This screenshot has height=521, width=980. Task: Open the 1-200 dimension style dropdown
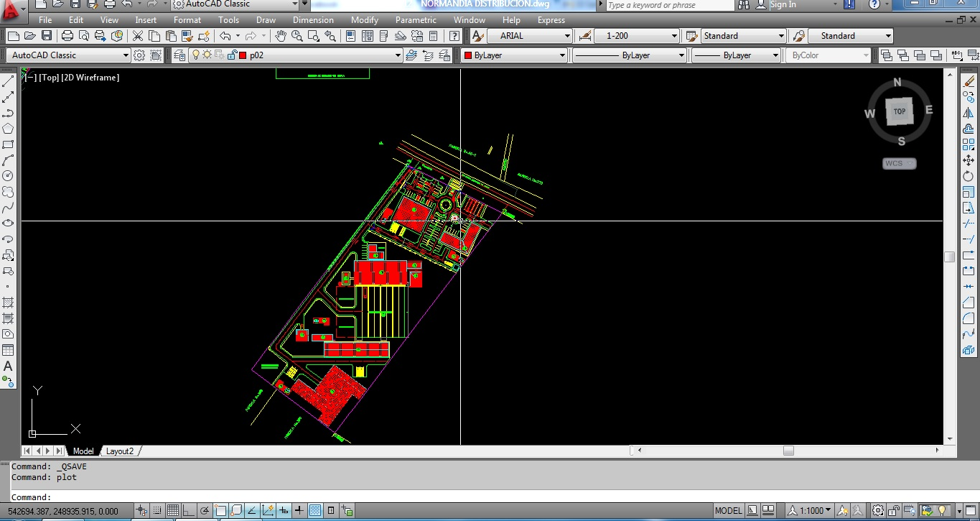click(x=674, y=36)
